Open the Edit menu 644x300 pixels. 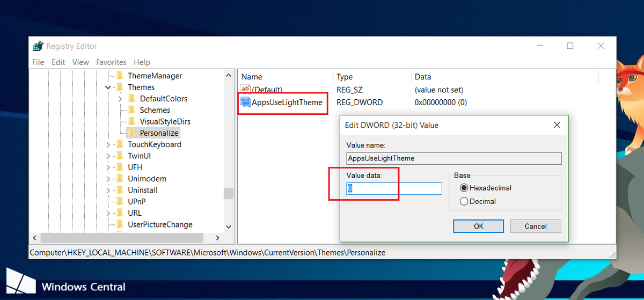[58, 62]
